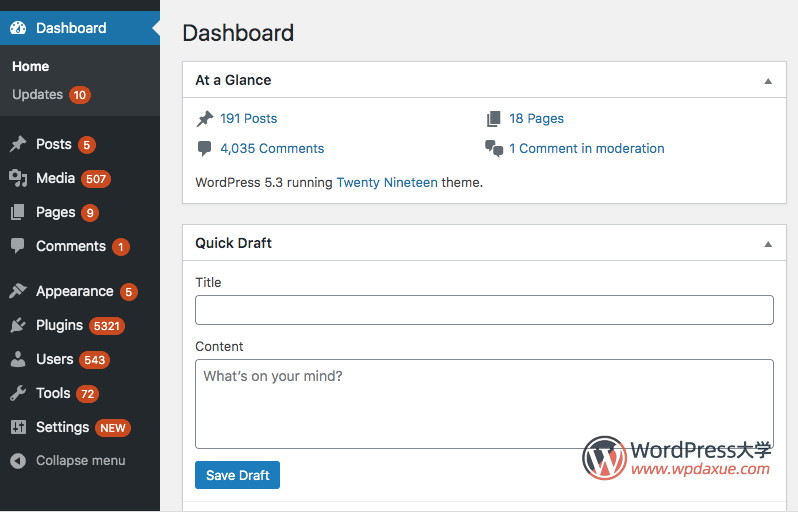Click the Dashboard gauge icon
Viewport: 798px width, 512px height.
click(18, 28)
